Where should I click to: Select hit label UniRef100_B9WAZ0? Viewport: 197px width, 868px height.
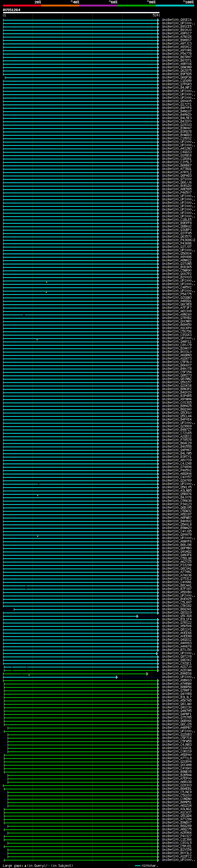tap(177, 528)
